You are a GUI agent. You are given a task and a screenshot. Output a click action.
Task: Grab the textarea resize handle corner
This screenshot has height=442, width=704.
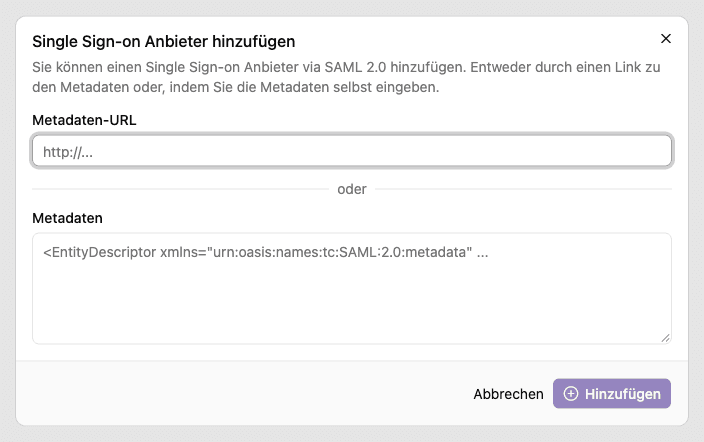pyautogui.click(x=665, y=338)
